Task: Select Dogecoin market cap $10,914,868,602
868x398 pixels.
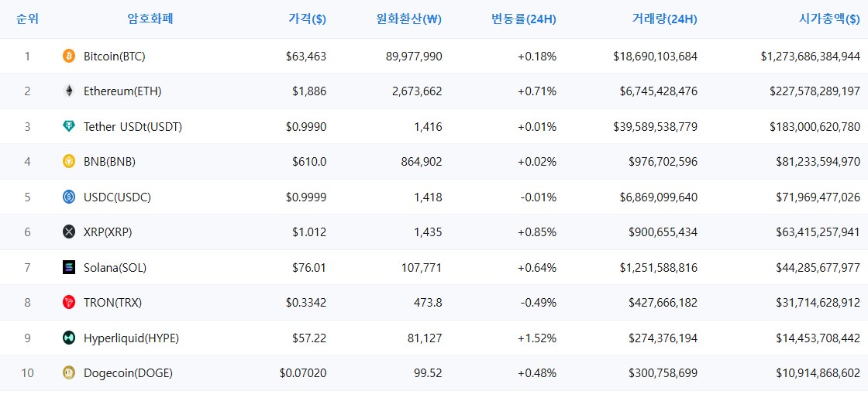Action: (x=818, y=373)
